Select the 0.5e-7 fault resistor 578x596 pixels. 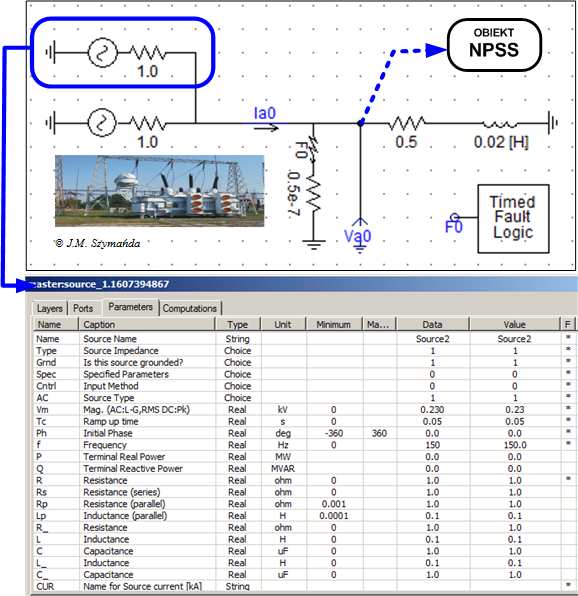tap(314, 194)
